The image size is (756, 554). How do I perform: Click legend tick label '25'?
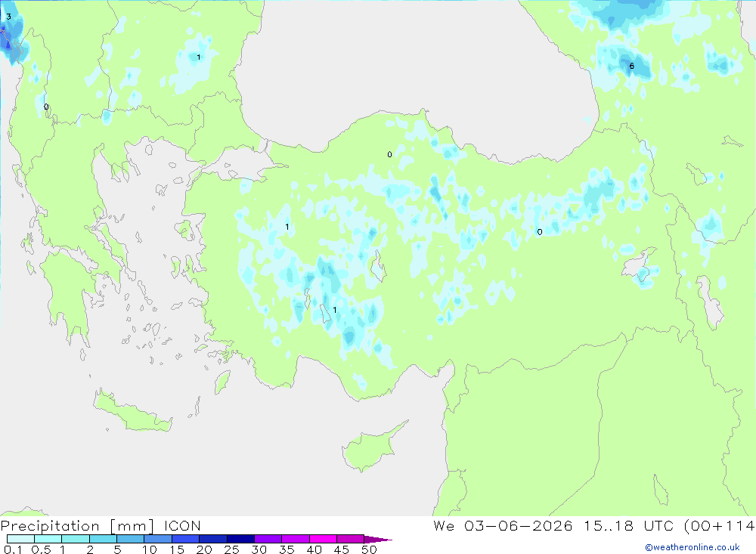pos(232,549)
